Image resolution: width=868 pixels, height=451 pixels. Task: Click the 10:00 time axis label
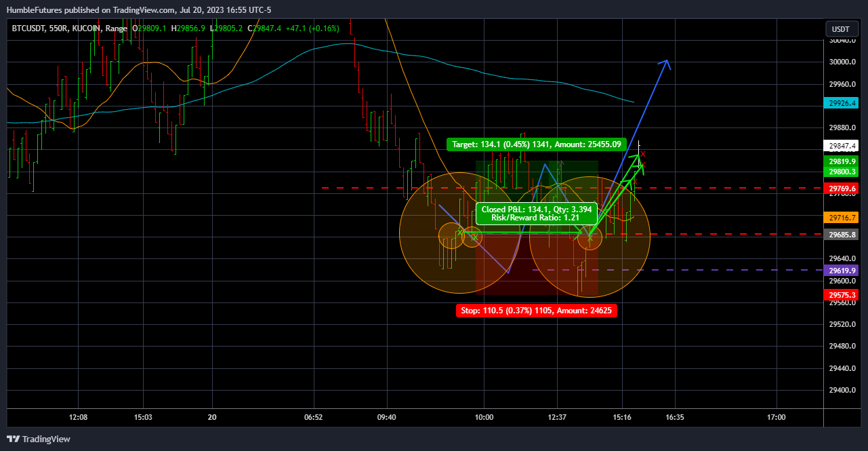484,417
